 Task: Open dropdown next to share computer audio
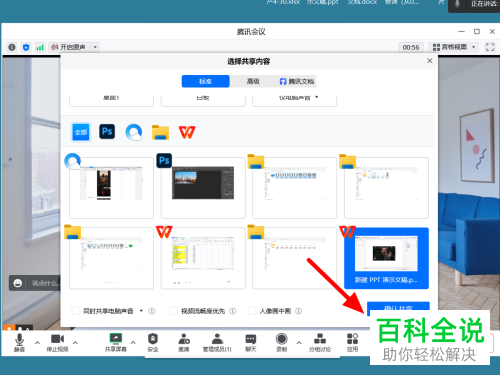pos(141,311)
